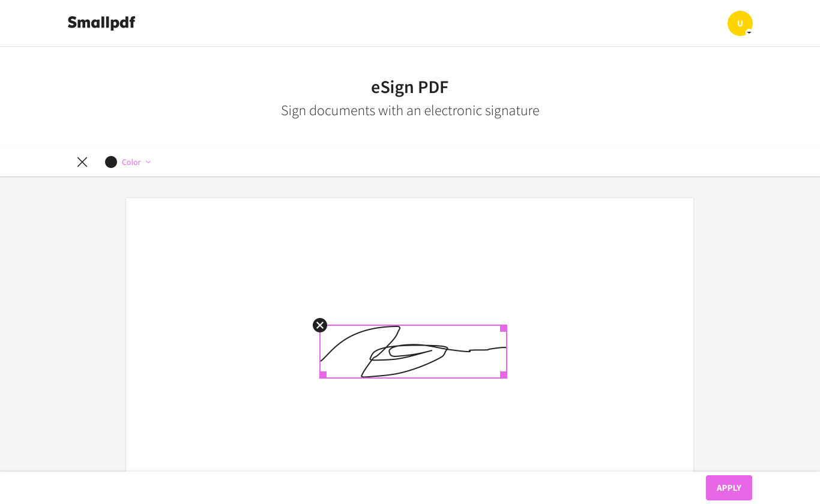The width and height of the screenshot is (820, 504).
Task: Click the 'Sign documents with an electronic signature' subtitle
Action: tap(410, 111)
